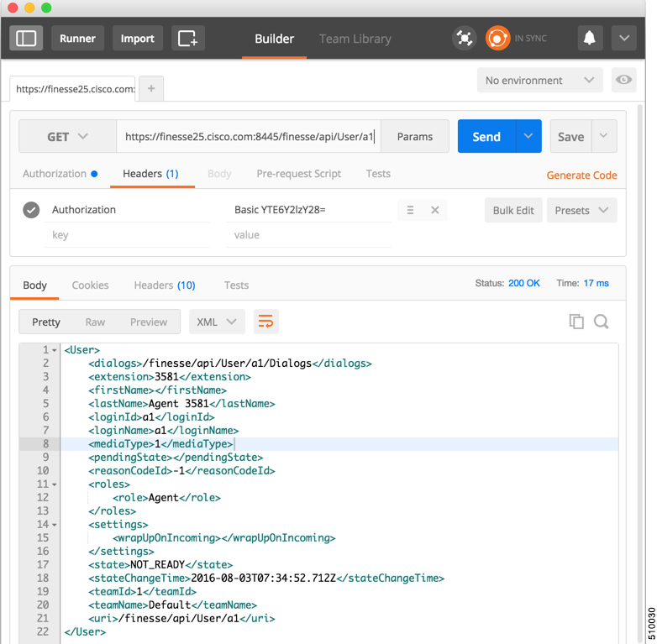Open request Authorization tab

60,174
